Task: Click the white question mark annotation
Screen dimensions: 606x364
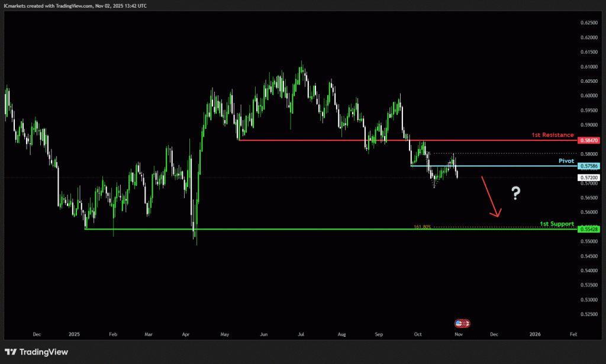Action: [x=516, y=192]
